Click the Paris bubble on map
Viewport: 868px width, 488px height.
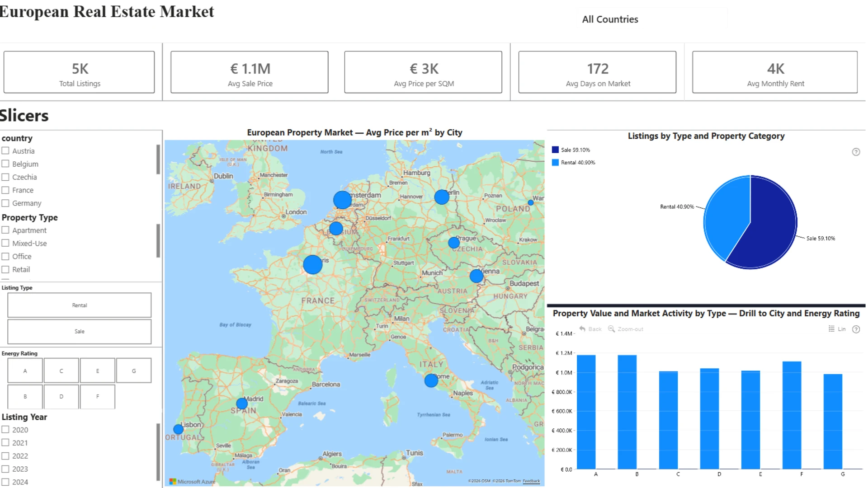tap(312, 265)
